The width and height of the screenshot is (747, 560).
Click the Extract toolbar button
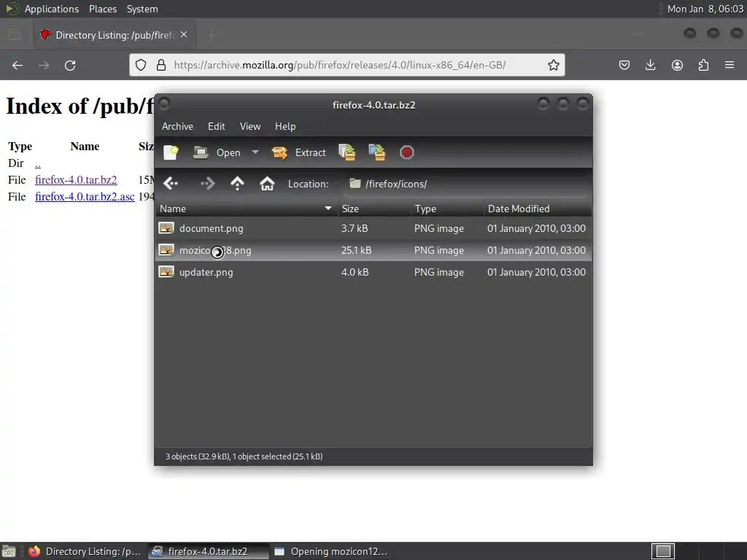pos(298,152)
